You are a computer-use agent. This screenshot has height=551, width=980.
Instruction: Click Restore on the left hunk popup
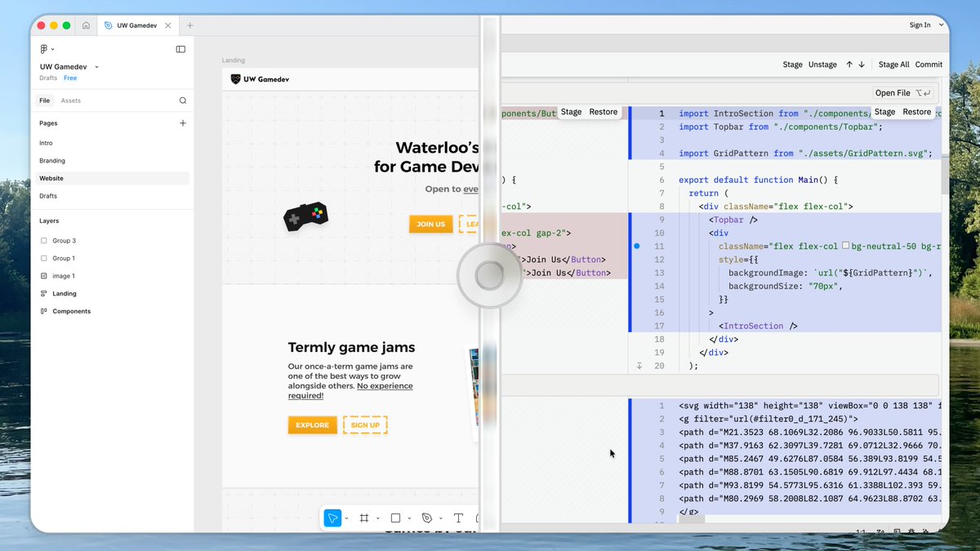coord(604,112)
